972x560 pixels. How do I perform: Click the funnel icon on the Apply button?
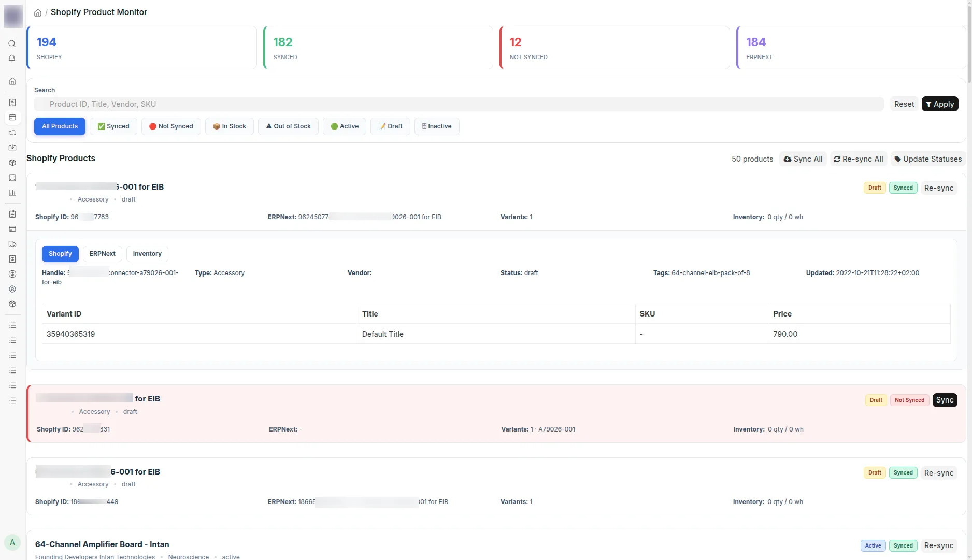[928, 104]
